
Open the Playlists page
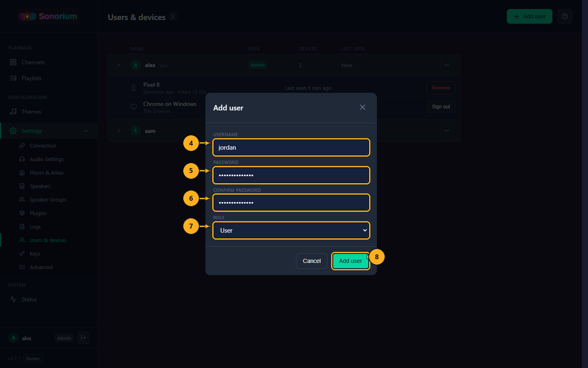pos(49,78)
